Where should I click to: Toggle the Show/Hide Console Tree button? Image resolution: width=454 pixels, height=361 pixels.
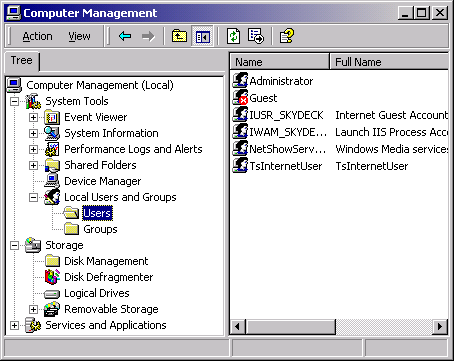click(202, 36)
